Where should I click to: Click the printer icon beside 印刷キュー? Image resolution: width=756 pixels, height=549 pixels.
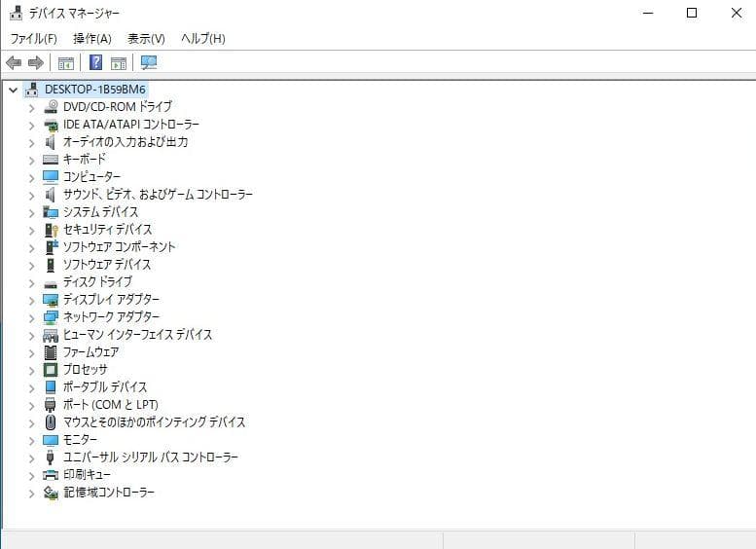[51, 475]
